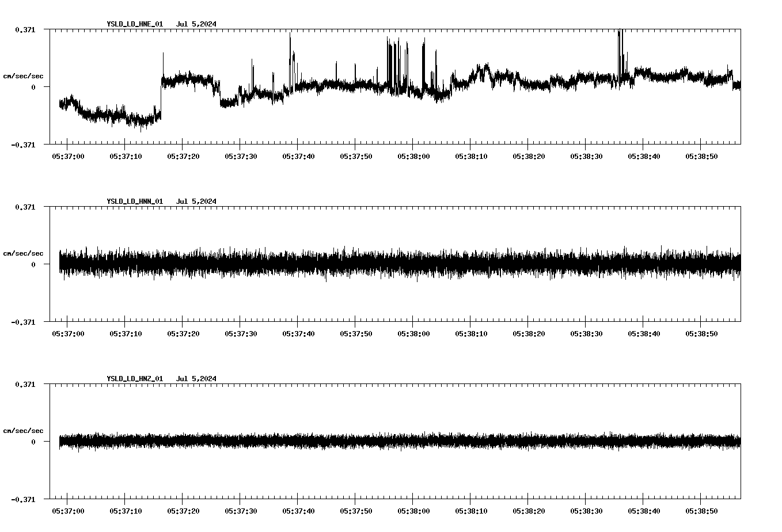Click the 0.371 amplitude label on top plot
Viewport: 782px width, 532px height.
click(x=26, y=28)
